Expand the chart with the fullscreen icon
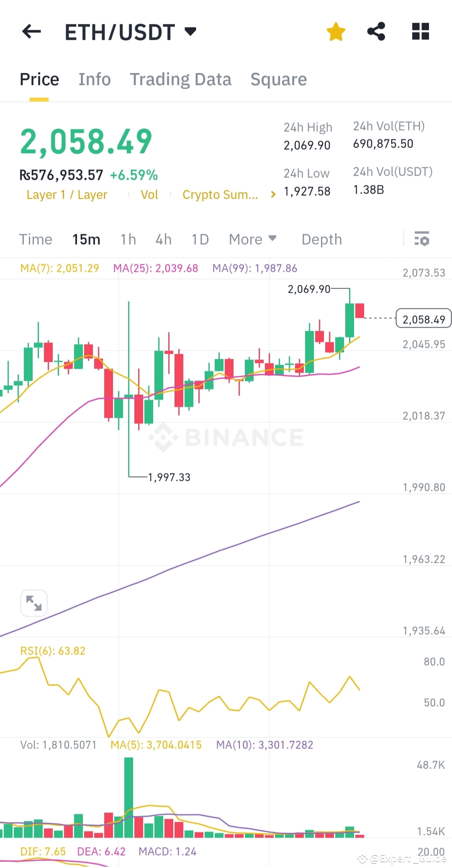The image size is (452, 868). pyautogui.click(x=33, y=602)
